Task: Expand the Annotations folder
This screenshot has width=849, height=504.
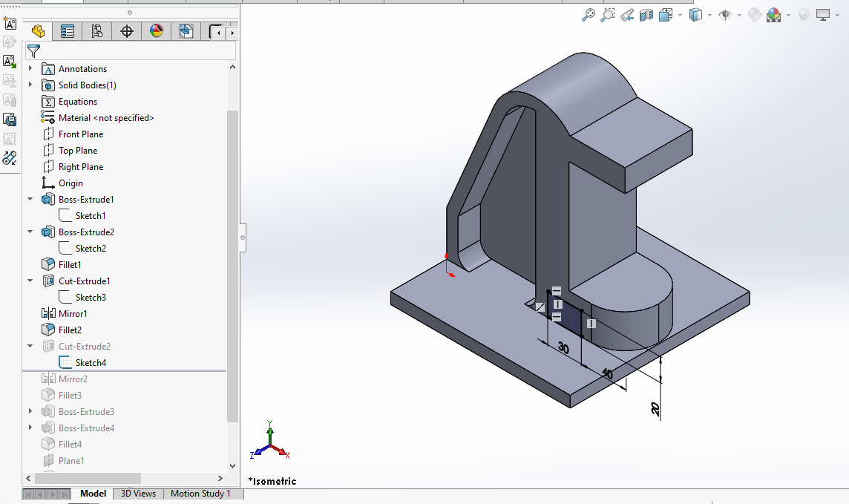Action: tap(30, 68)
